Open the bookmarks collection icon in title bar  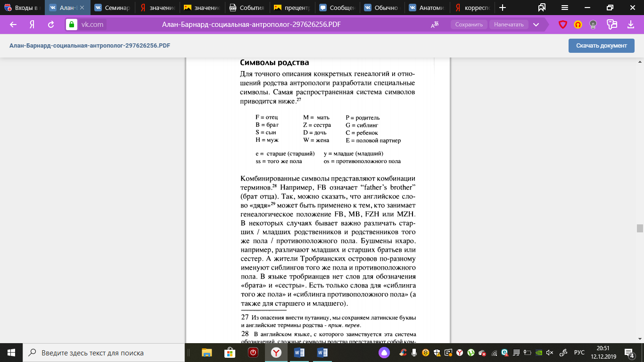(542, 8)
